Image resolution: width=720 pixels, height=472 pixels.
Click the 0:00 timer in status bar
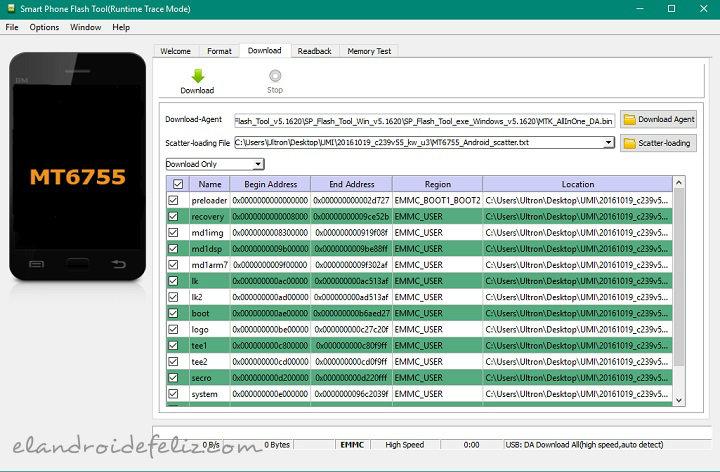click(x=471, y=444)
